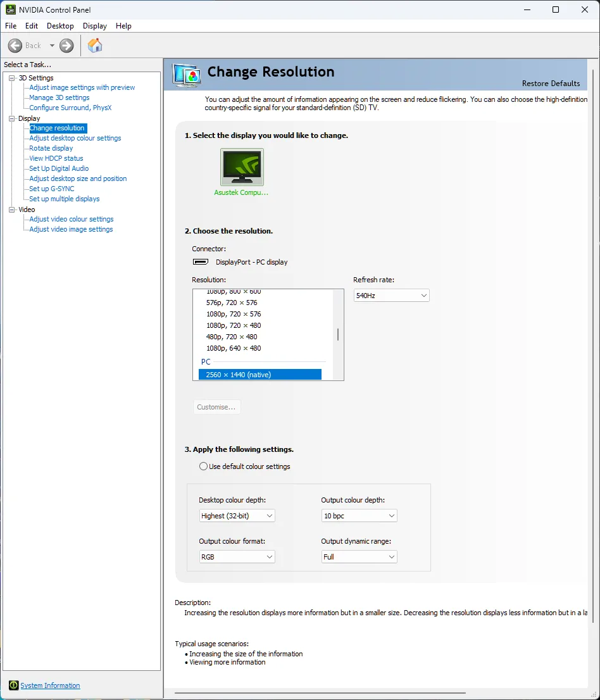Screen dimensions: 600x700
Task: Open the Refresh rate dropdown
Action: pos(391,296)
